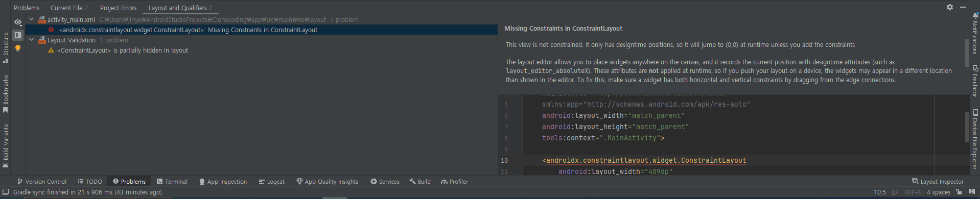The width and height of the screenshot is (980, 199).
Task: Open the Notifications side panel
Action: [975, 33]
